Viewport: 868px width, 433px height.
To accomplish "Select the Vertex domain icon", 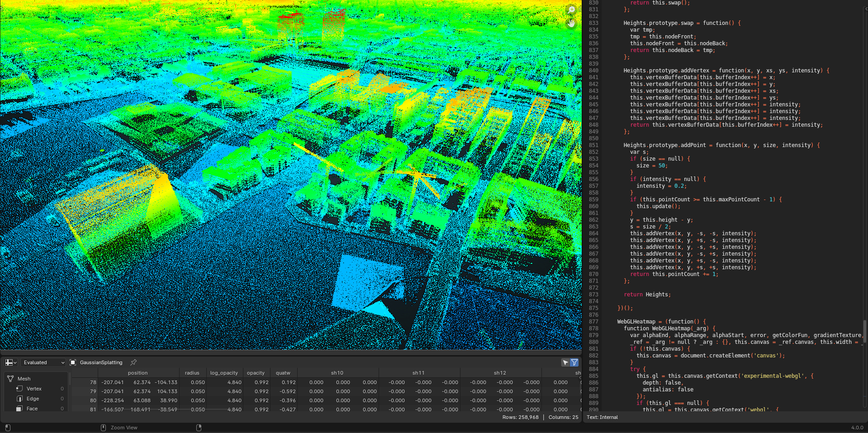I will coord(19,389).
